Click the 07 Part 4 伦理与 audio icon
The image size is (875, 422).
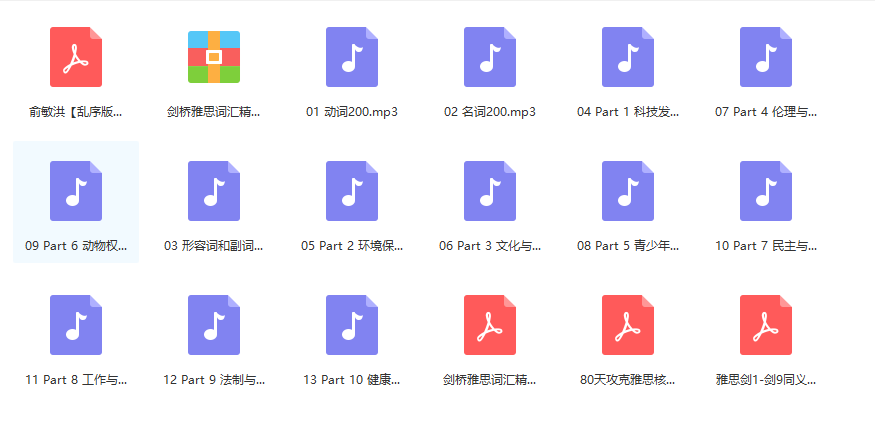tap(766, 57)
